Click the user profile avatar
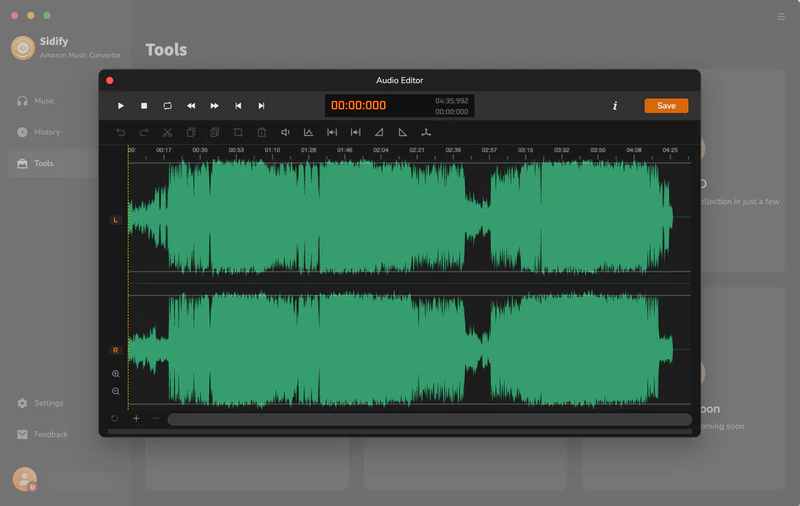This screenshot has height=506, width=800. click(24, 479)
